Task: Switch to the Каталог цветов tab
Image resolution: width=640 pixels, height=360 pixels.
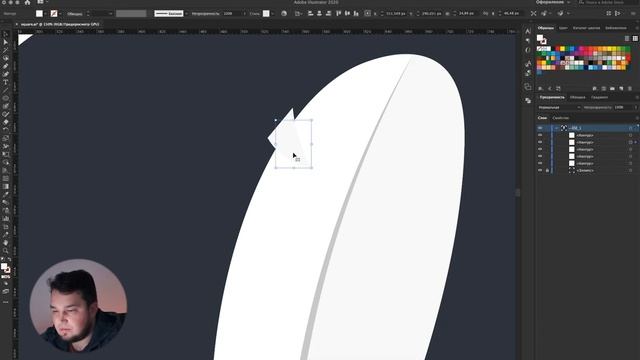Action: point(587,28)
